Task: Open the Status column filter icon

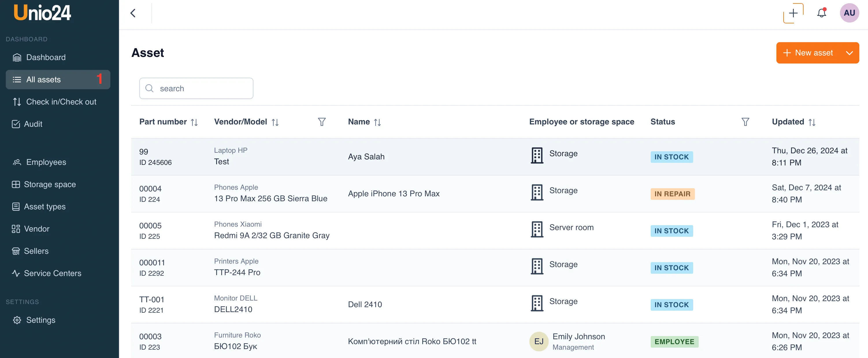Action: tap(745, 122)
